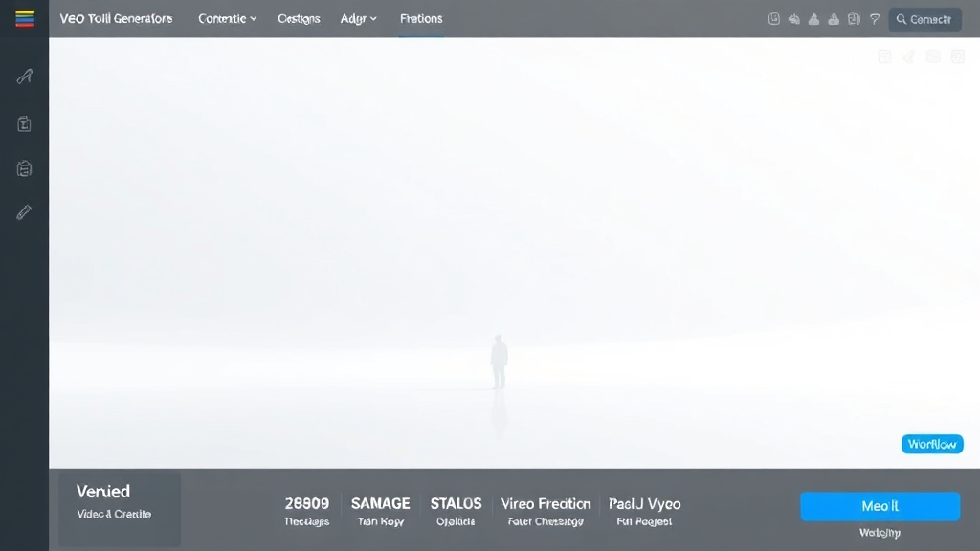Expand the Adgr dropdown menu
This screenshot has height=551, width=980.
point(359,19)
